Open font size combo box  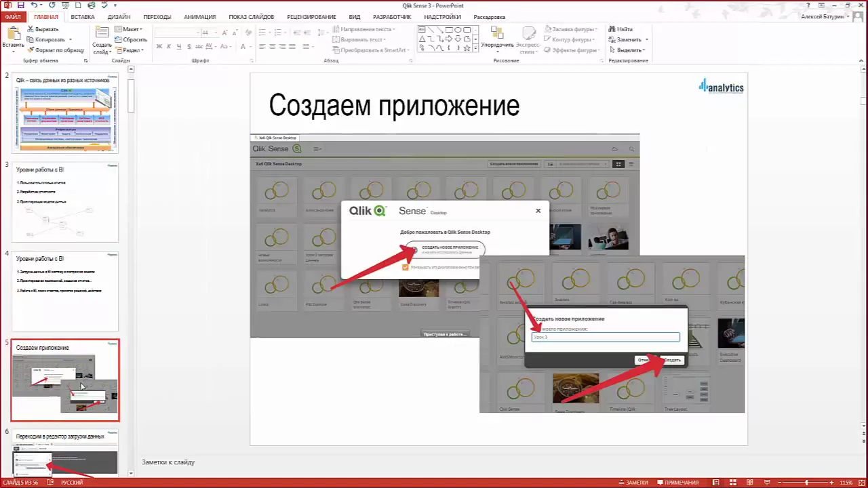coord(210,33)
